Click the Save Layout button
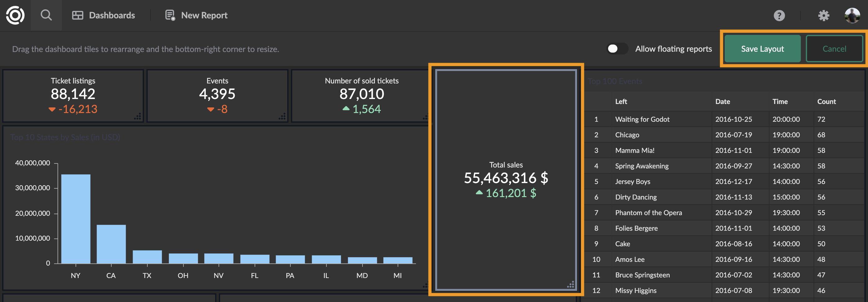 click(762, 49)
